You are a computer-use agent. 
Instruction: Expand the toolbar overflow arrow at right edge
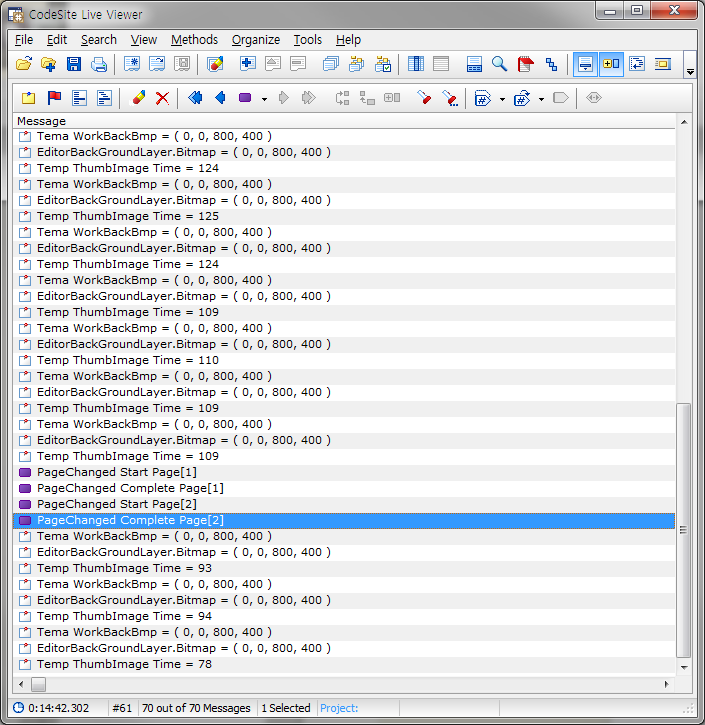690,72
